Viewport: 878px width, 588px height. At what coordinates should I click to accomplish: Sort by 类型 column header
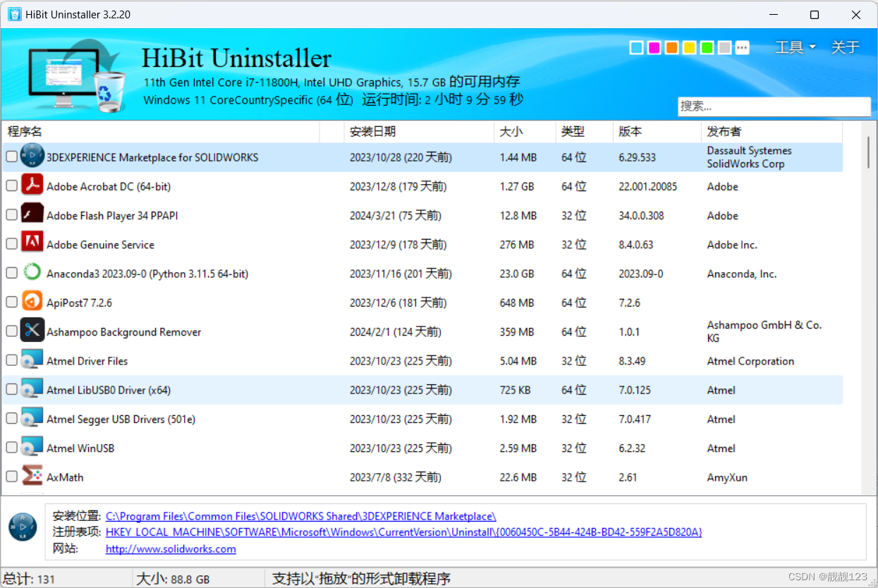(584, 131)
